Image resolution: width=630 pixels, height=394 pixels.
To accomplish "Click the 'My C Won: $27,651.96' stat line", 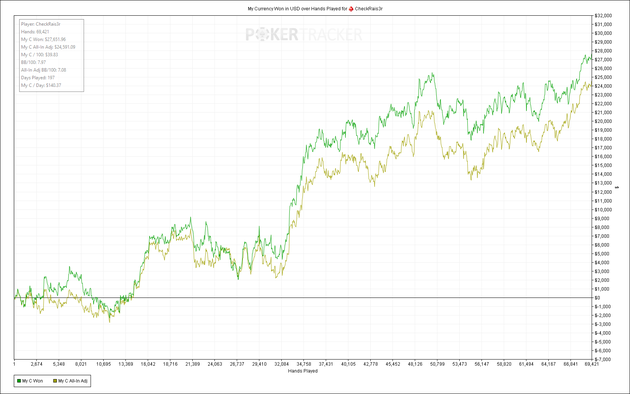I will coord(43,39).
